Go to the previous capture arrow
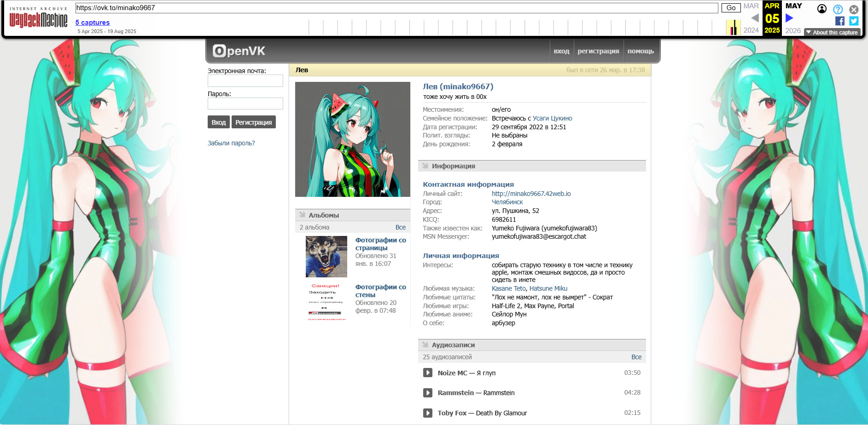This screenshot has height=425, width=868. click(x=755, y=18)
